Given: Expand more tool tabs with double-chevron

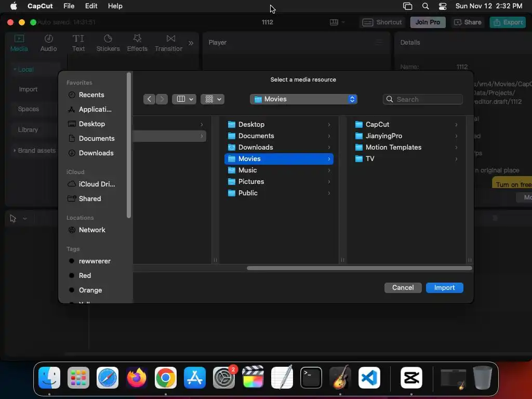Looking at the screenshot, I should pyautogui.click(x=191, y=43).
